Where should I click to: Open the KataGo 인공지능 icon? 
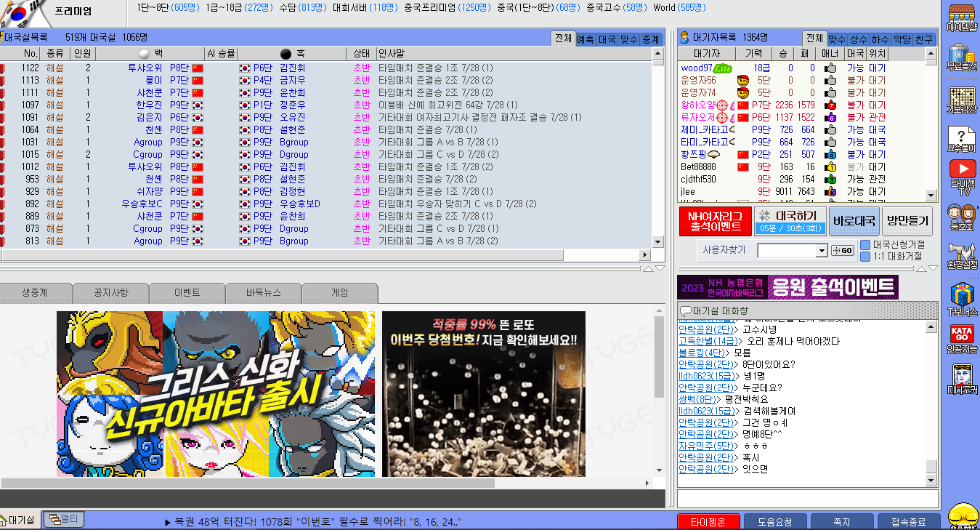point(962,339)
